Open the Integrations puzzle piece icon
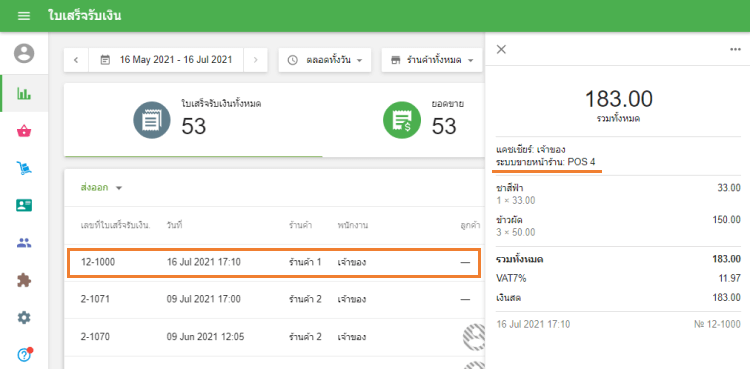The width and height of the screenshot is (750, 369). 24,280
